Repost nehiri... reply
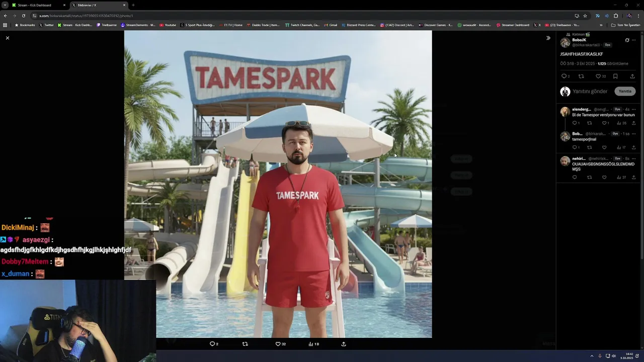The height and width of the screenshot is (362, 644). click(x=590, y=177)
